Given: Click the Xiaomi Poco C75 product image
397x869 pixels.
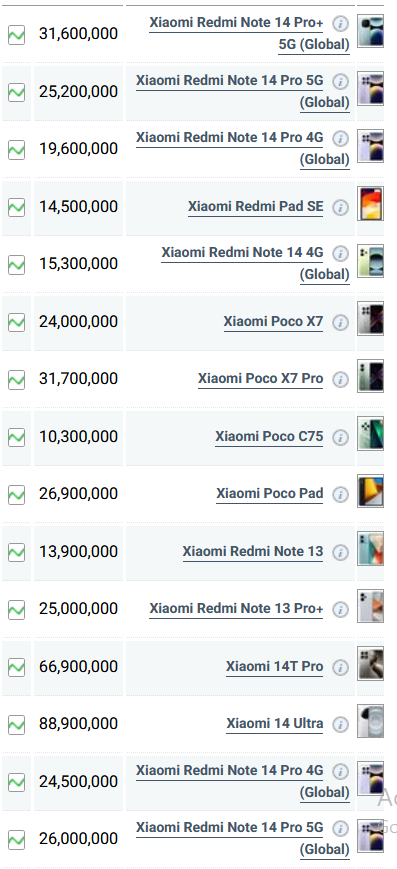Looking at the screenshot, I should (370, 433).
